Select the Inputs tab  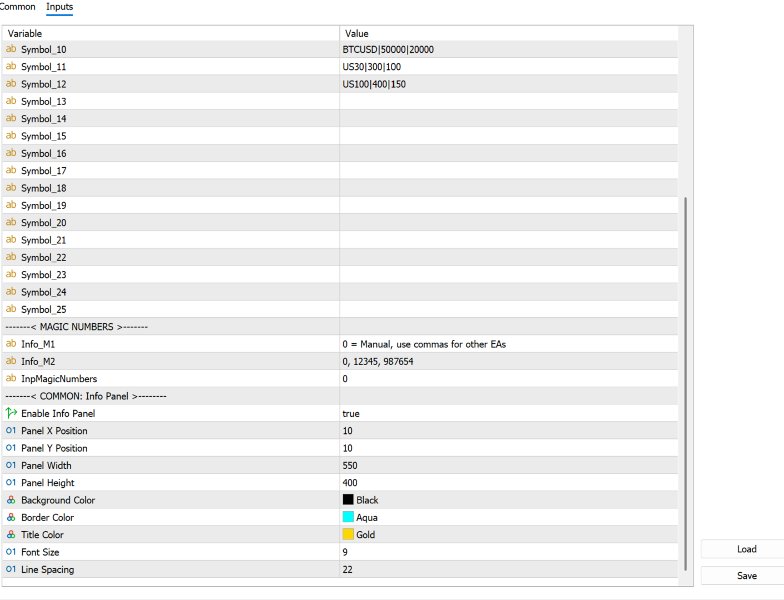pos(60,7)
